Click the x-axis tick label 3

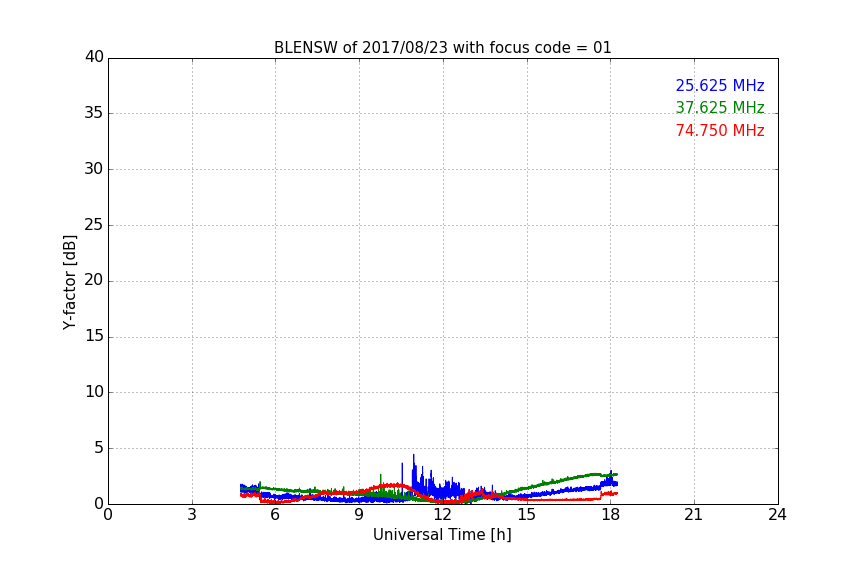click(192, 515)
